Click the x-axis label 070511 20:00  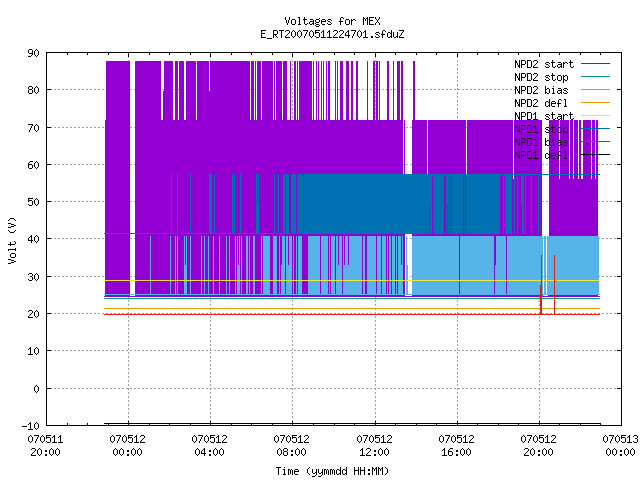(45, 446)
